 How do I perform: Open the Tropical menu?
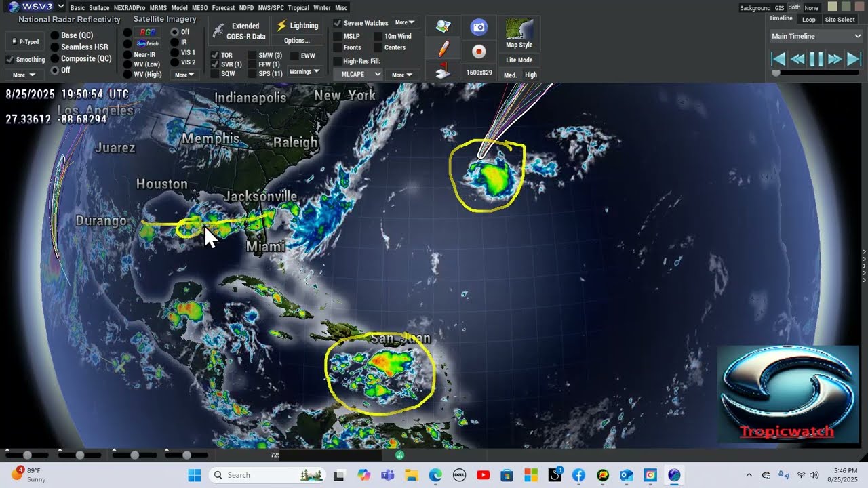(298, 7)
